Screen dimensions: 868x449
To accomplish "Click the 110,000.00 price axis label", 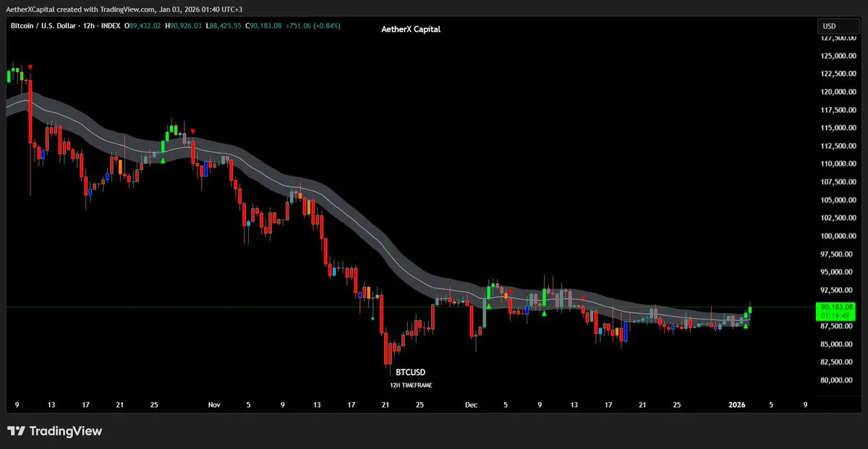I will coord(838,164).
